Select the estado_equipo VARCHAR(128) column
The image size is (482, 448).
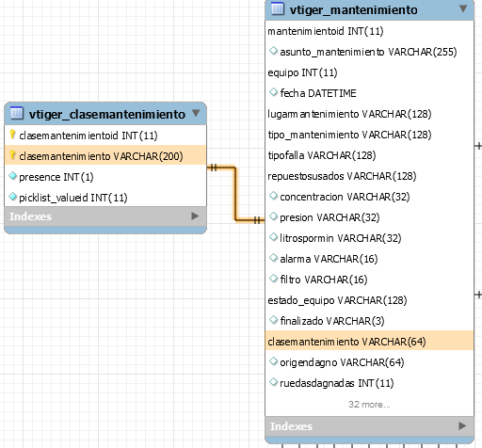tap(369, 300)
